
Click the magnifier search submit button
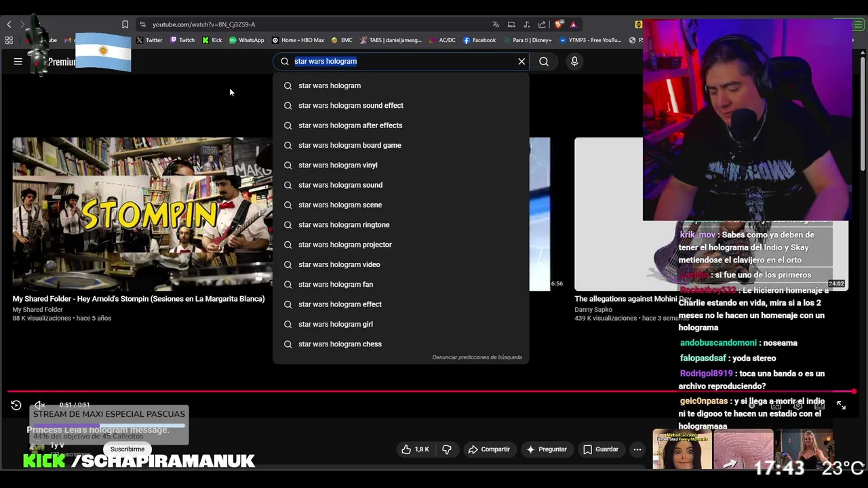[x=544, y=62]
